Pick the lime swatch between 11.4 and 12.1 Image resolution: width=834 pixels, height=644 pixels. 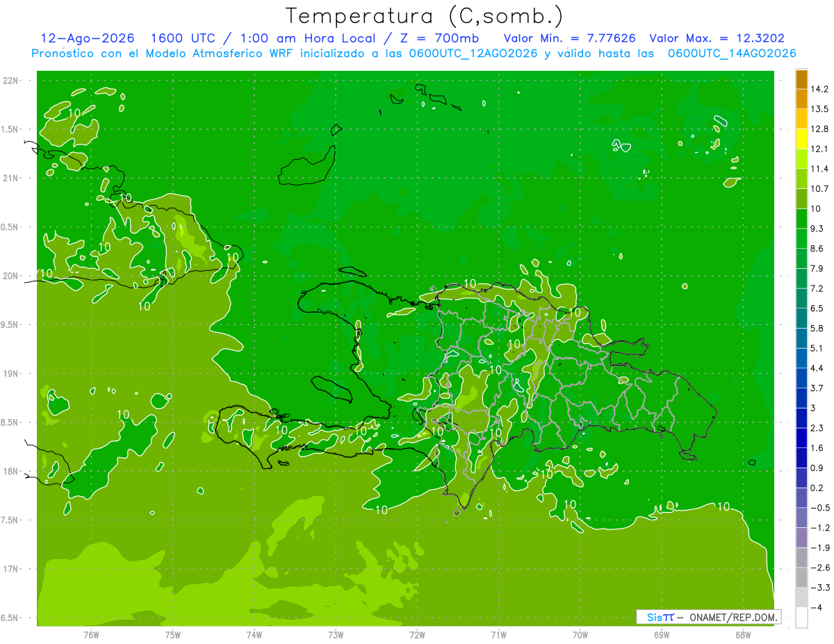click(x=801, y=158)
